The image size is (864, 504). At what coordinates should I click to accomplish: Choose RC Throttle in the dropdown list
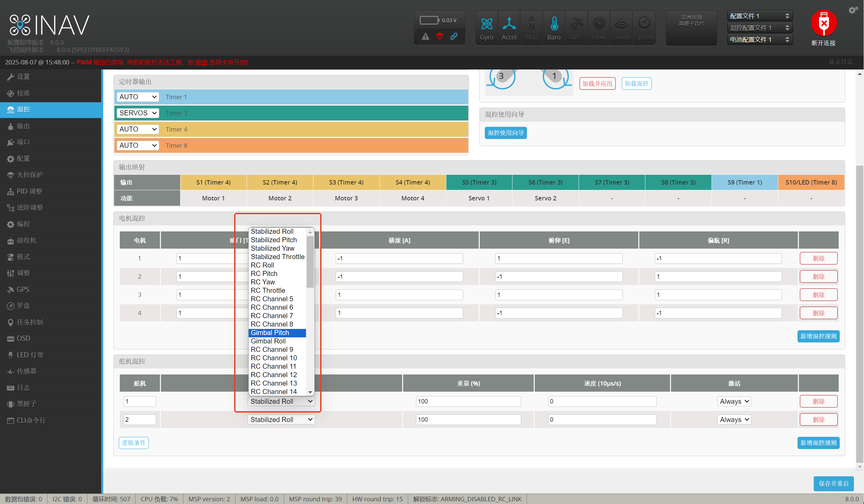277,291
